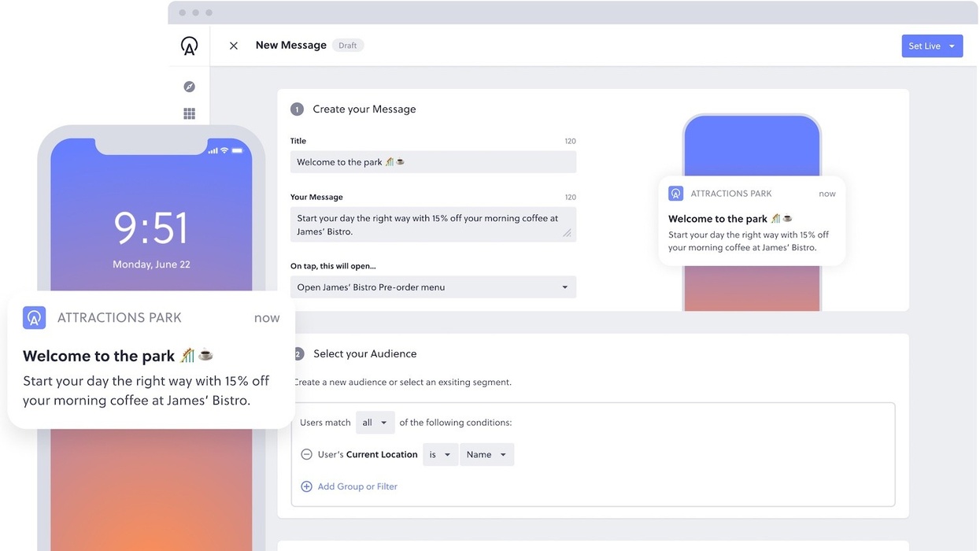The height and width of the screenshot is (551, 980).
Task: Open the Users match 'all' dropdown
Action: (x=375, y=423)
